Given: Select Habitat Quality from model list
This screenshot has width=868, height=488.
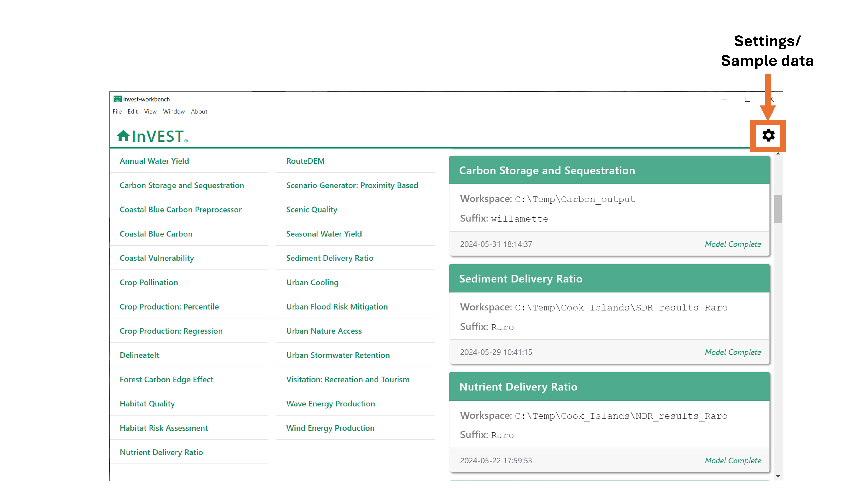Looking at the screenshot, I should pos(147,403).
